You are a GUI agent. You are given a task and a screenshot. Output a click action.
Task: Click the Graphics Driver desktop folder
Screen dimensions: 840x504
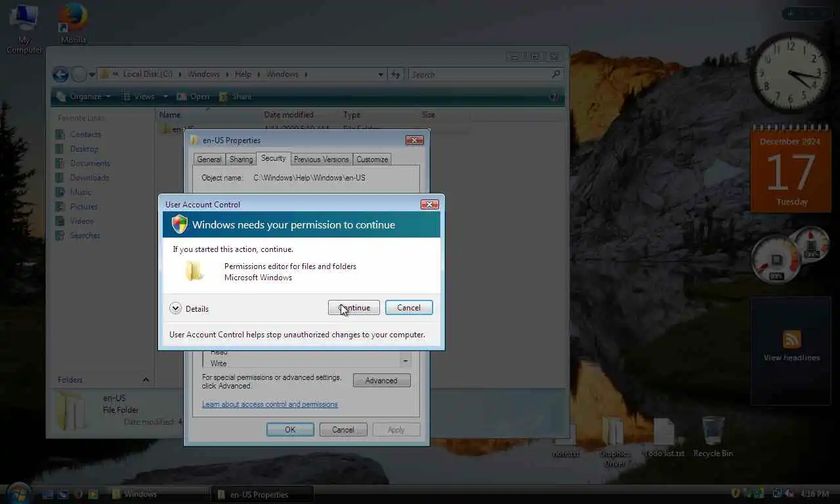point(614,442)
